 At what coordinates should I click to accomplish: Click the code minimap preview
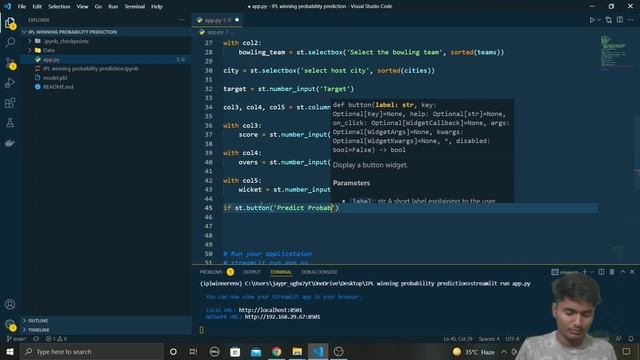616,52
